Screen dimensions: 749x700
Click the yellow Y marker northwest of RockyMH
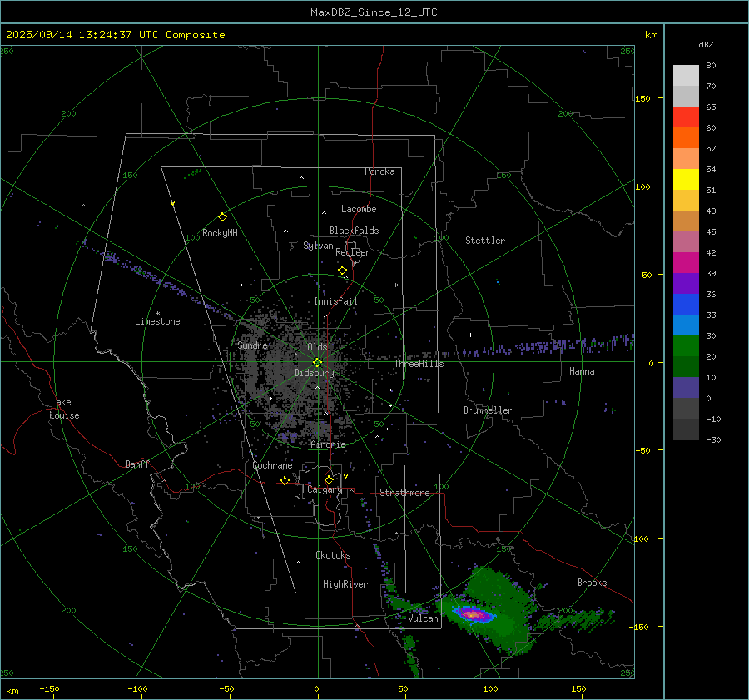[x=173, y=203]
